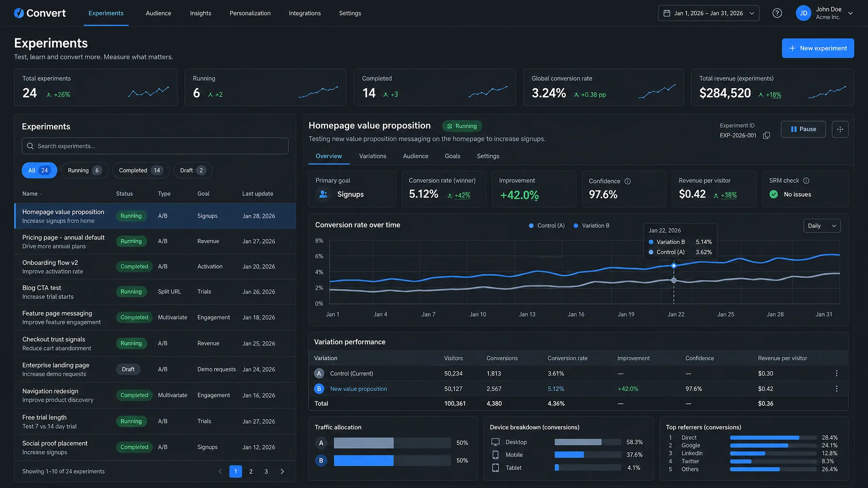868x488 pixels.
Task: Click variation B traffic allocation bar
Action: click(x=392, y=461)
